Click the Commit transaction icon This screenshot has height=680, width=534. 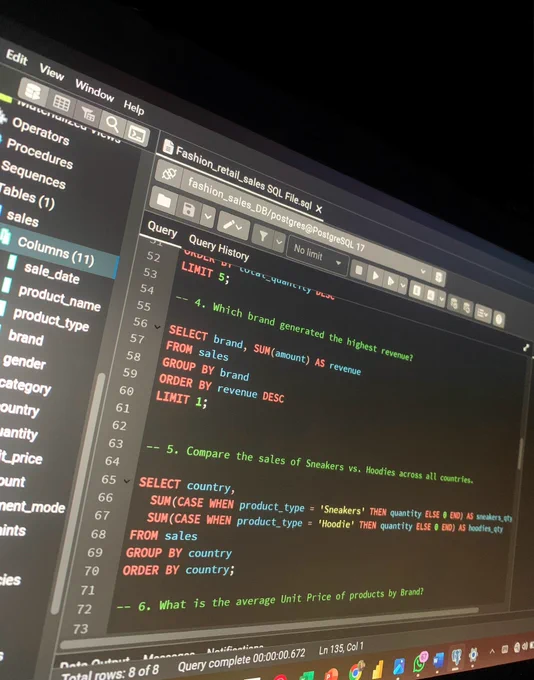(454, 304)
